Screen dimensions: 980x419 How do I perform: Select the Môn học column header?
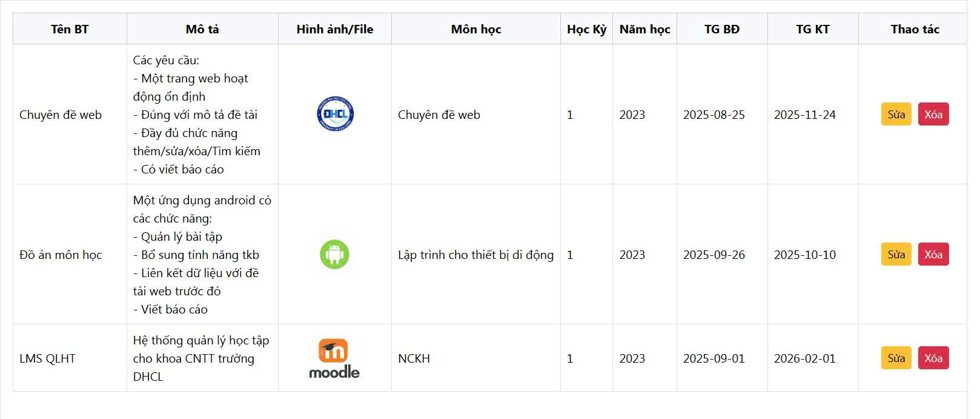[x=476, y=29]
